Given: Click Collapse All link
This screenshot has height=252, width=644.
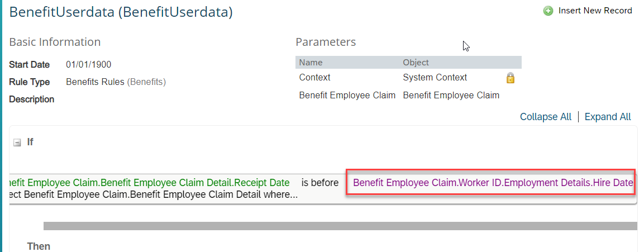Looking at the screenshot, I should 546,117.
